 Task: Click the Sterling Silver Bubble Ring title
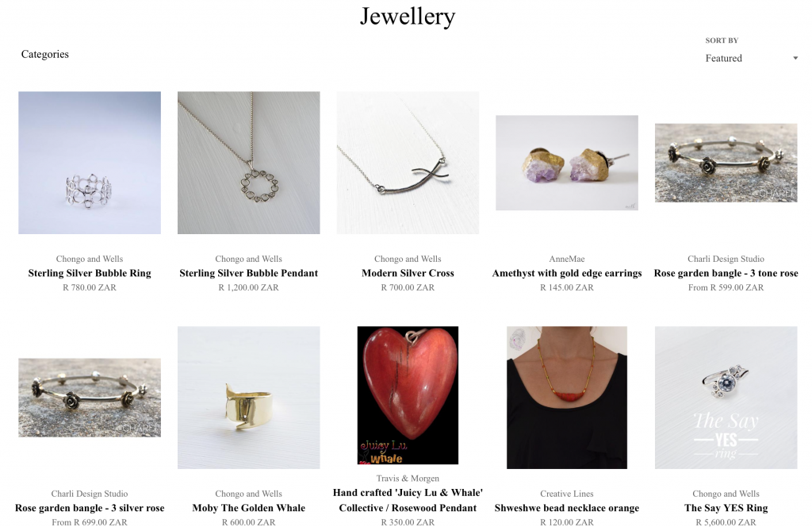(90, 273)
